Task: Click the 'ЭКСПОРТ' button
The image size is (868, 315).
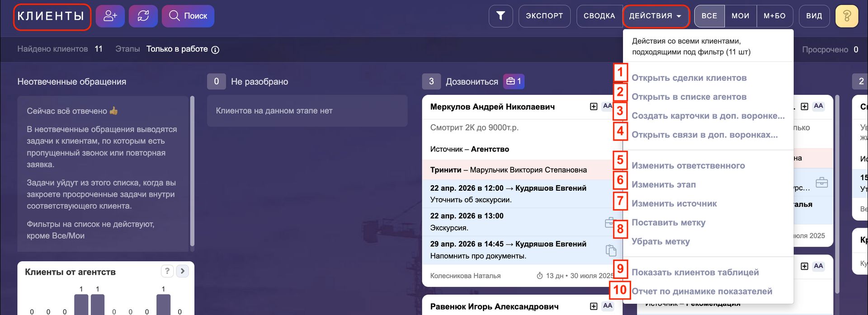Action: coord(544,16)
